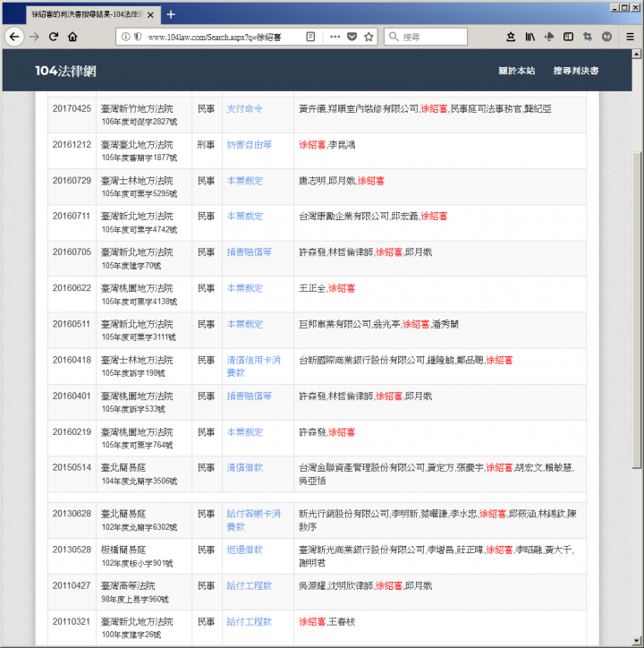This screenshot has height=648, width=644.
Task: Click the search magnifier icon
Action: (394, 37)
